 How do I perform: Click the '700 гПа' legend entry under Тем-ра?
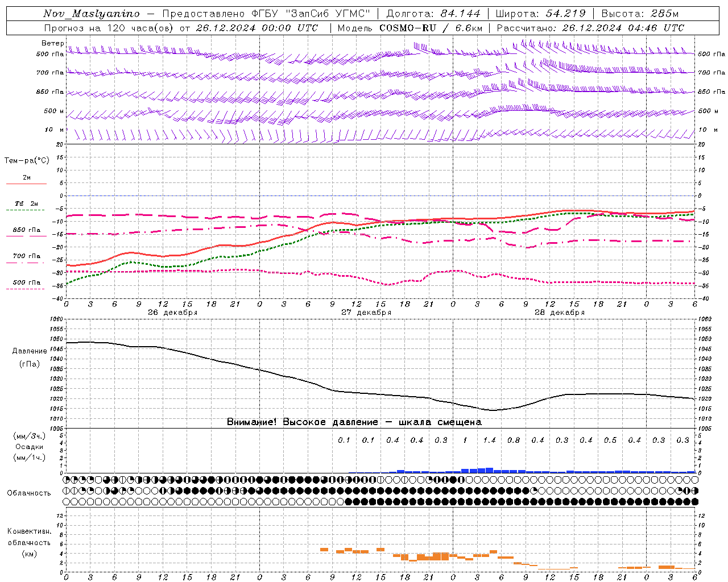coord(27,256)
